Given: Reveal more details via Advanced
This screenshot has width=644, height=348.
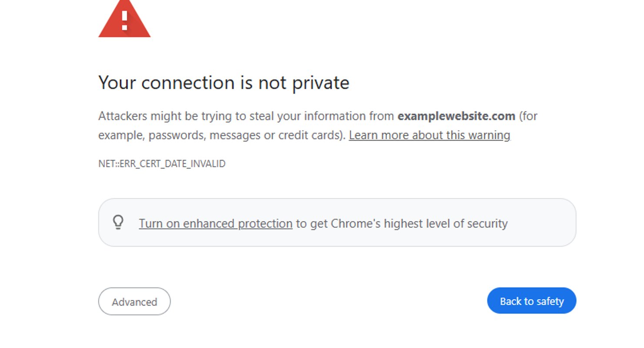Looking at the screenshot, I should coord(134,301).
